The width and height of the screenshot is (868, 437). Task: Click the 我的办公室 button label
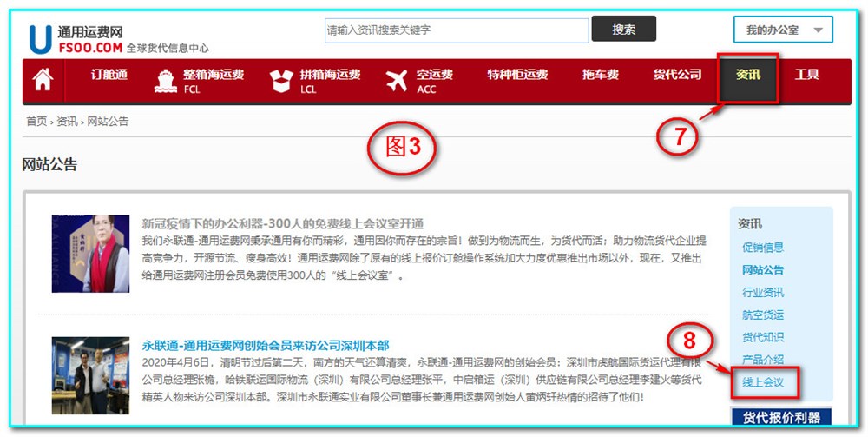pos(773,30)
